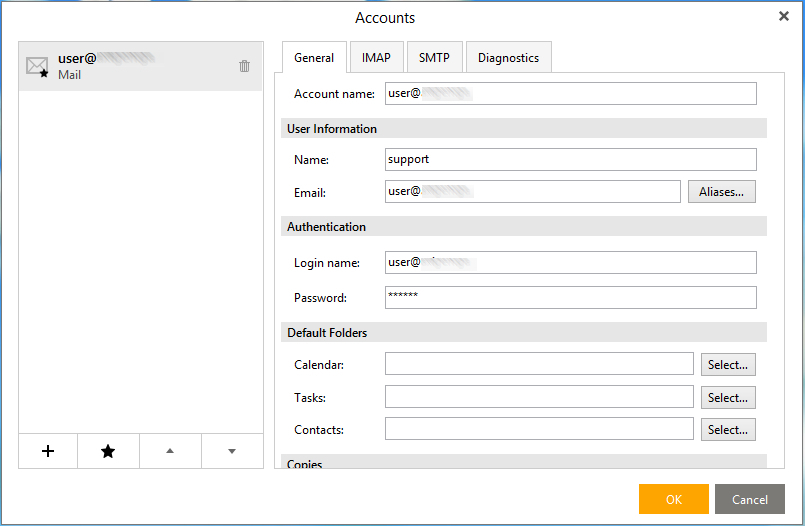This screenshot has width=805, height=526.
Task: Click the Cancel button
Action: click(x=750, y=499)
